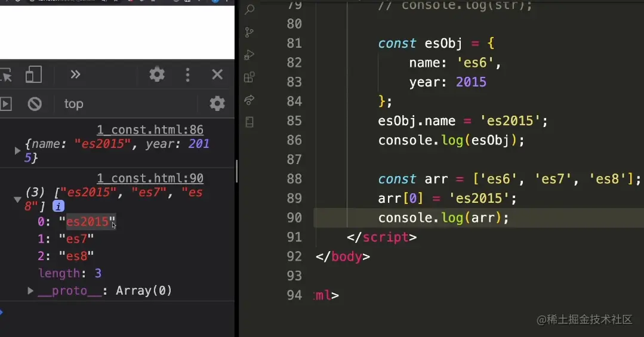This screenshot has height=337, width=644.
Task: Open DevTools three-dot customize menu
Action: tap(187, 75)
